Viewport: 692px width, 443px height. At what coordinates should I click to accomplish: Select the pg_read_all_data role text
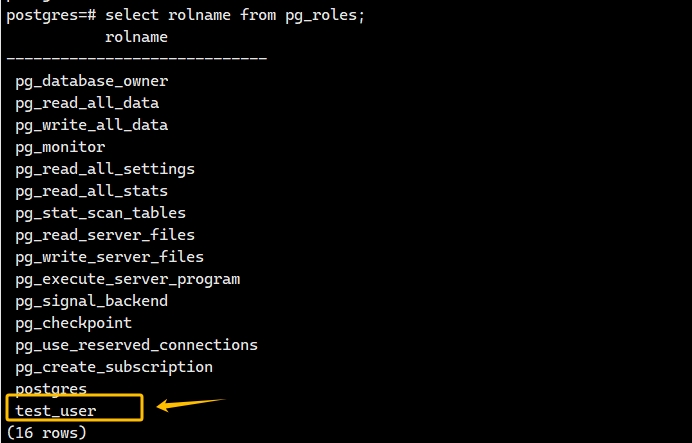point(87,103)
